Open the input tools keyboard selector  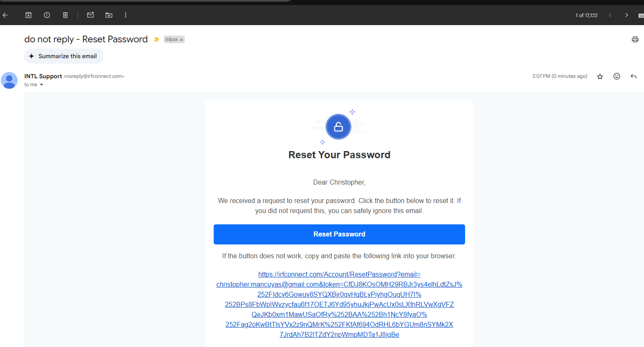pos(641,15)
